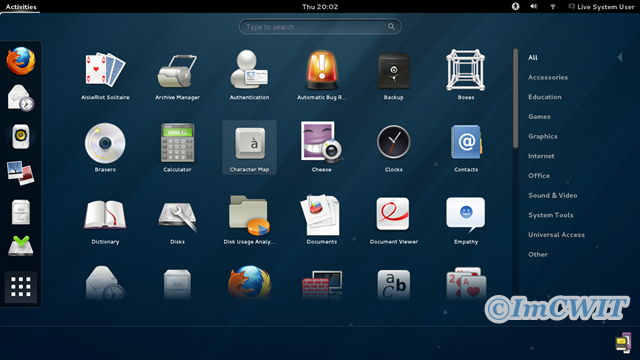Screen dimensions: 640x360
Task: Launch Empathy chat
Action: (x=466, y=220)
